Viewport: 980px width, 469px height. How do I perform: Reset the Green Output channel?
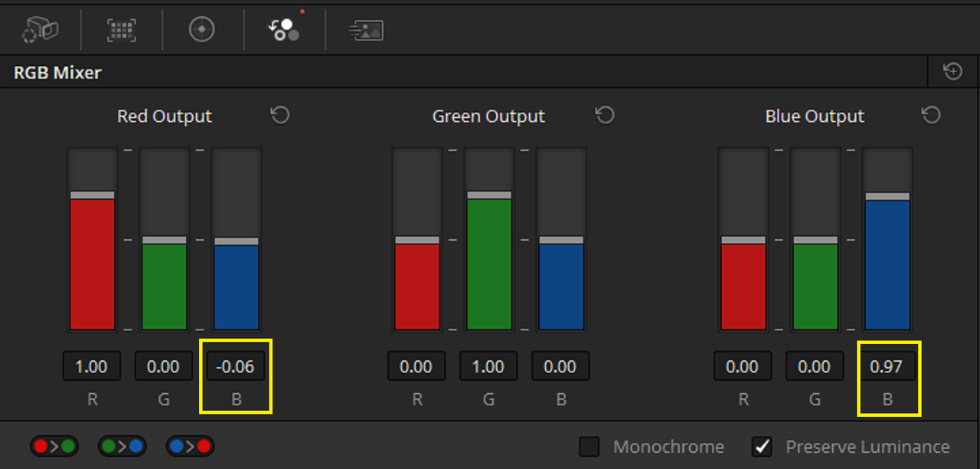point(606,116)
